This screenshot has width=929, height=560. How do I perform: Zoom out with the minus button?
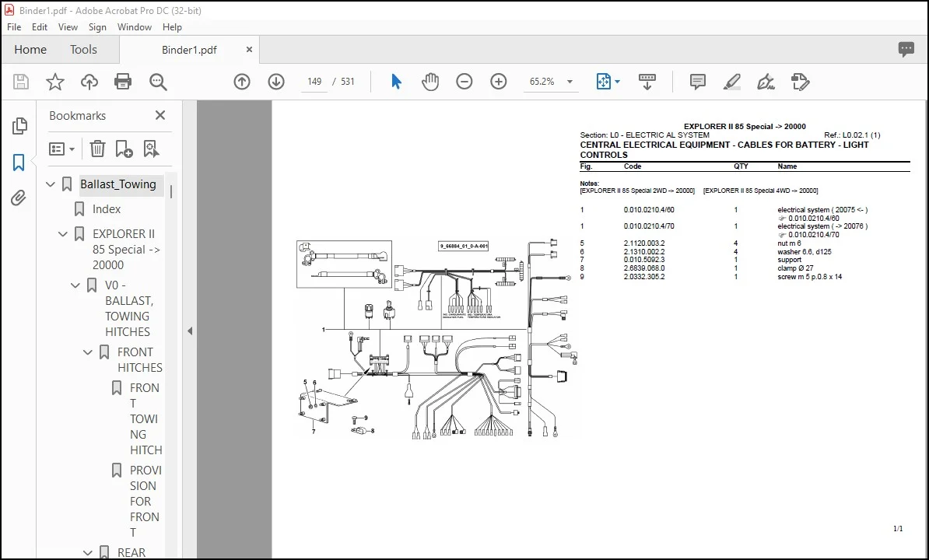464,82
